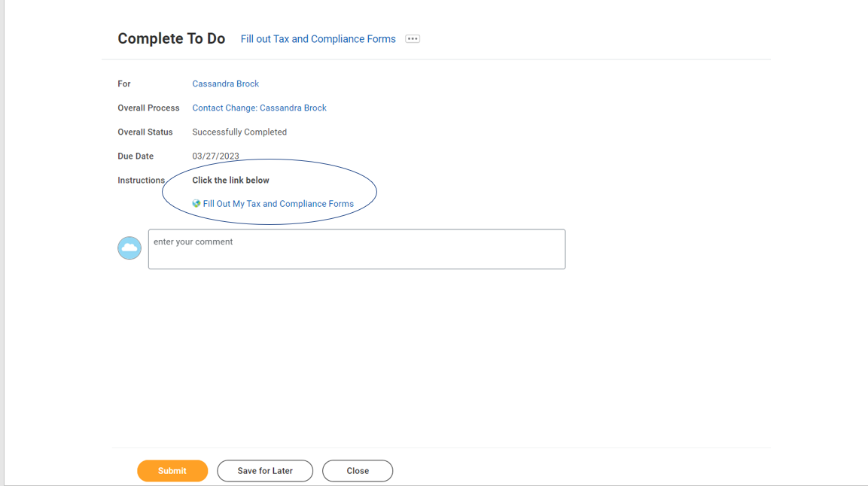868x486 pixels.
Task: Click the Overall Status field label
Action: tap(145, 132)
